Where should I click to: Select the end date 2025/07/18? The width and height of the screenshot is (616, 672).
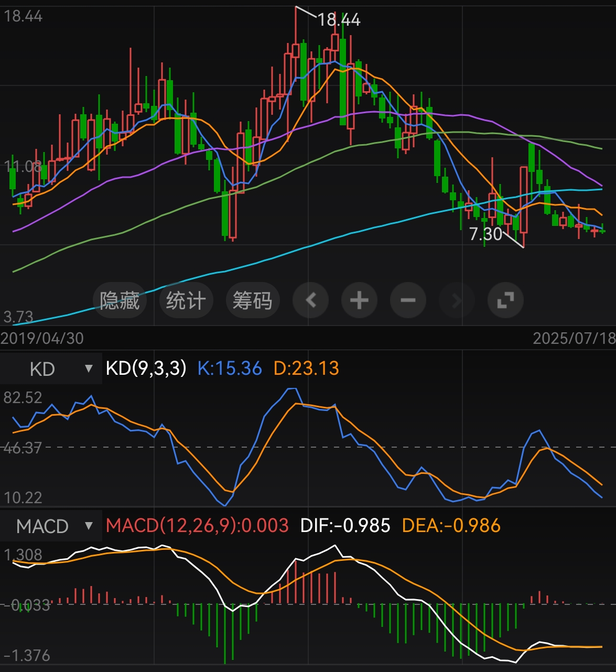(574, 338)
